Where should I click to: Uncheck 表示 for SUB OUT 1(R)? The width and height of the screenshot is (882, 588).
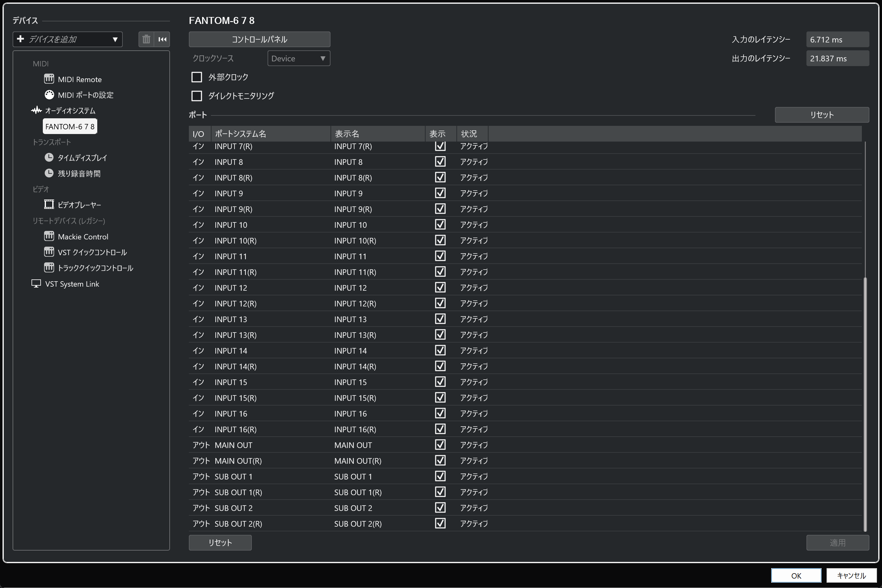[440, 492]
